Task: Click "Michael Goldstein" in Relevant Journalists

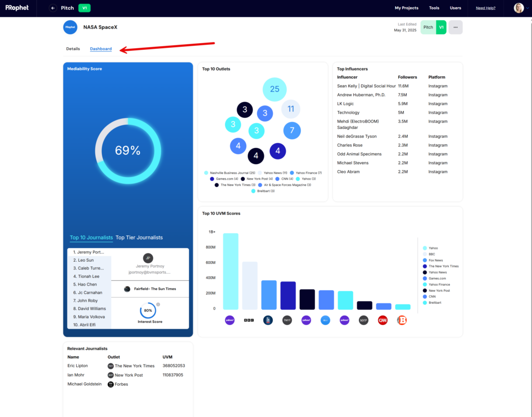Action: (85, 384)
